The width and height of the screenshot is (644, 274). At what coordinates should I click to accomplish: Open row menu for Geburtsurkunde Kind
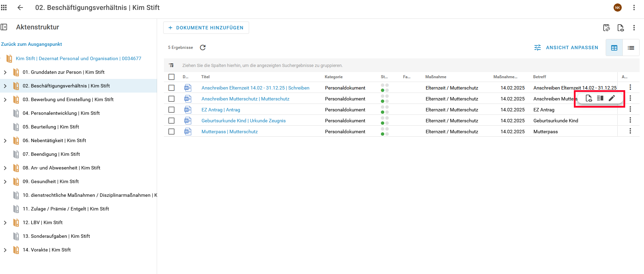630,120
